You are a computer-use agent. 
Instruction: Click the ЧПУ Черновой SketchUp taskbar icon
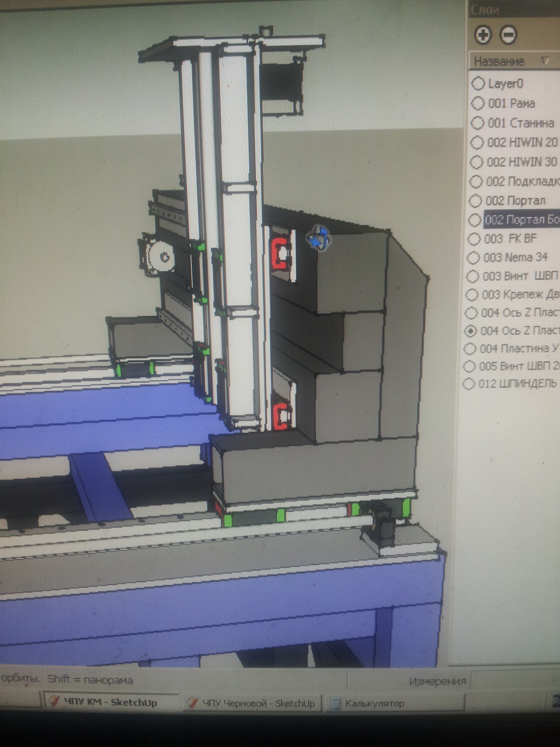click(194, 703)
